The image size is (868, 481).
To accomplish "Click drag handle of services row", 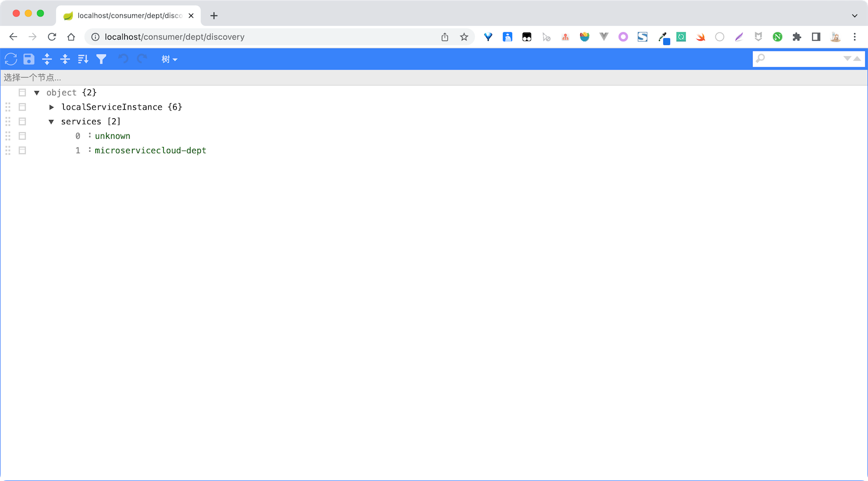I will click(x=8, y=122).
